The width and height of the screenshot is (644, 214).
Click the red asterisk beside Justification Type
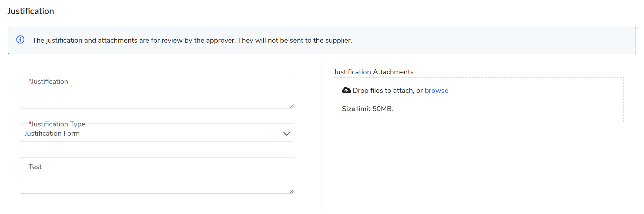tap(30, 123)
